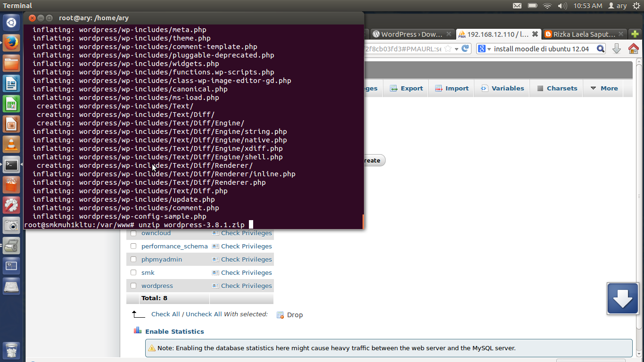Reload the current phpMyAdmin page

click(465, 49)
